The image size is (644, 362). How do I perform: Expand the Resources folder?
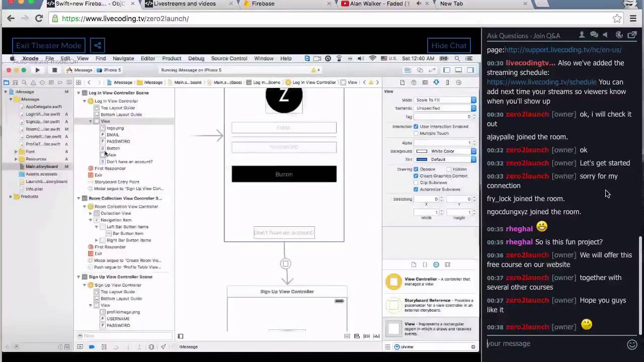(16, 159)
